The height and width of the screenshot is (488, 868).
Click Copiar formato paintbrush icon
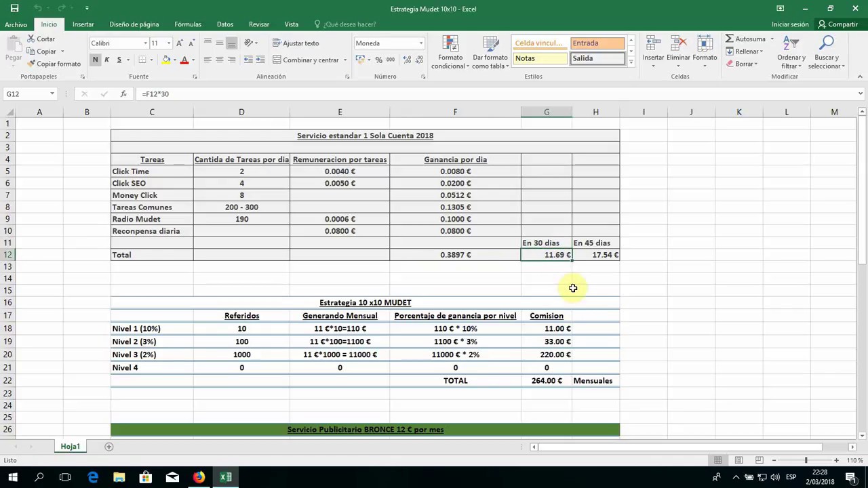(31, 64)
